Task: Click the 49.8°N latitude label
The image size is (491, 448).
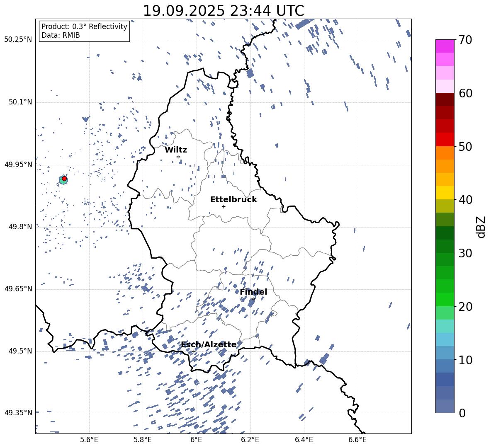Action: click(x=20, y=227)
